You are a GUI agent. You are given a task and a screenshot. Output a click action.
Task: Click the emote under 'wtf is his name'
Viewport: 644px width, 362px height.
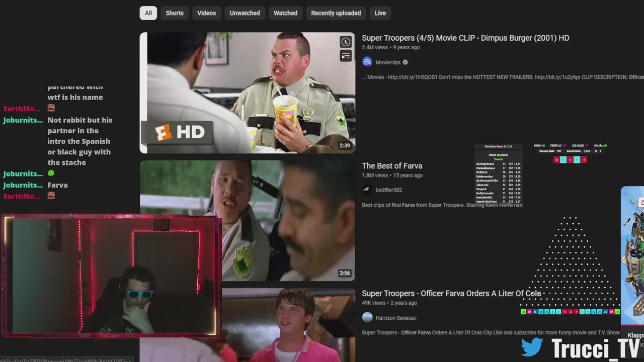tap(51, 108)
